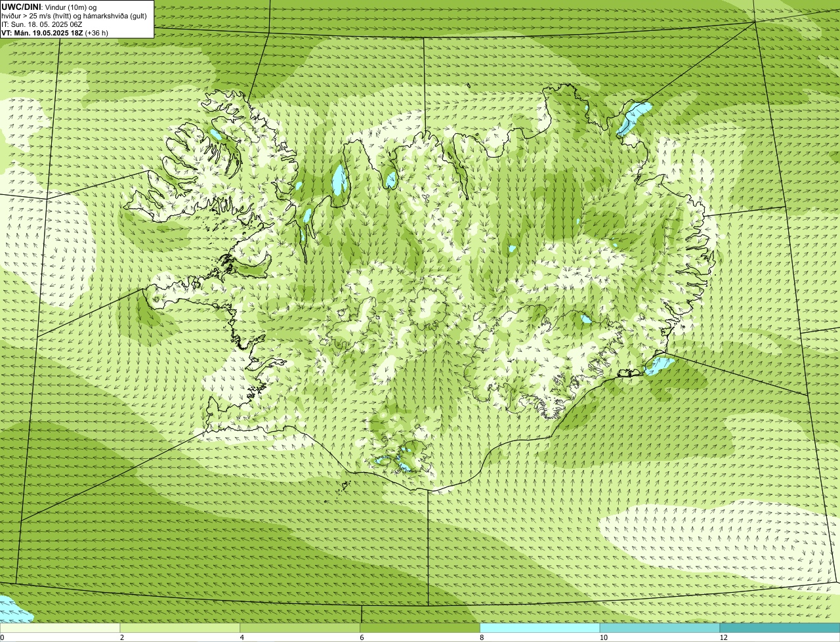Click the palest 0–2 legend color segment

tap(60, 628)
